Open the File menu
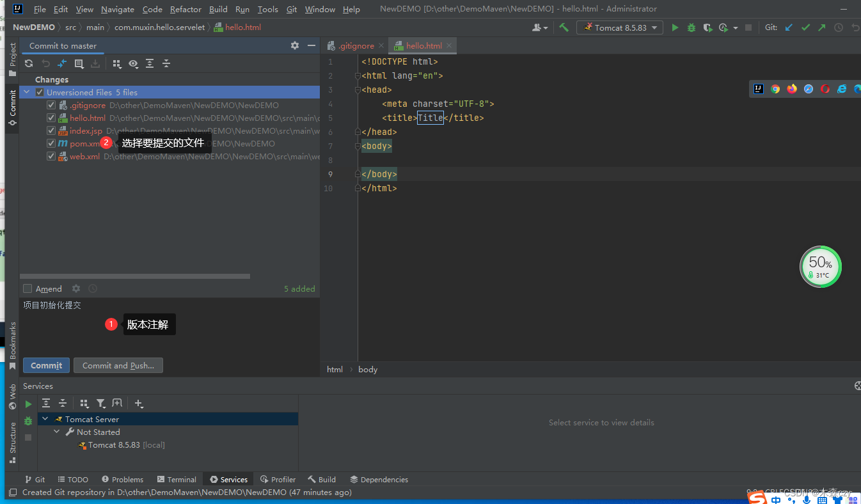The width and height of the screenshot is (861, 504). coord(40,9)
